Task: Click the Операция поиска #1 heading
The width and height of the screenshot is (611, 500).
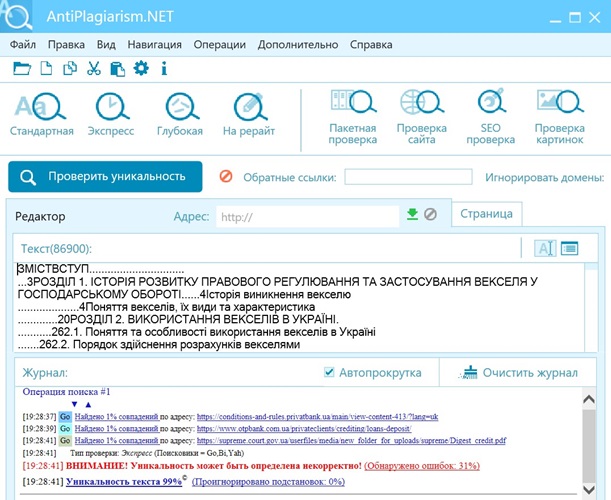Action: (66, 392)
